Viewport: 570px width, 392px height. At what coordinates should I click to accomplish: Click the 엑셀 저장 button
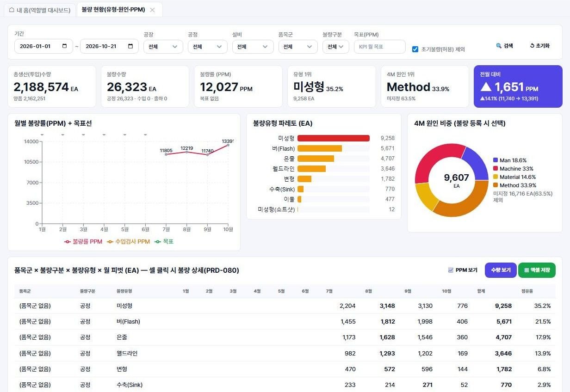(x=537, y=270)
